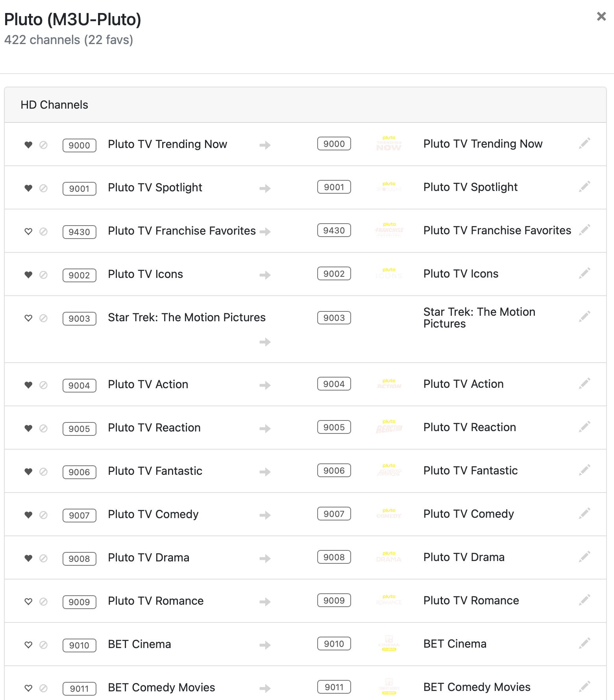Hide BET Cinema with block icon
Image resolution: width=614 pixels, height=700 pixels.
[x=44, y=645]
